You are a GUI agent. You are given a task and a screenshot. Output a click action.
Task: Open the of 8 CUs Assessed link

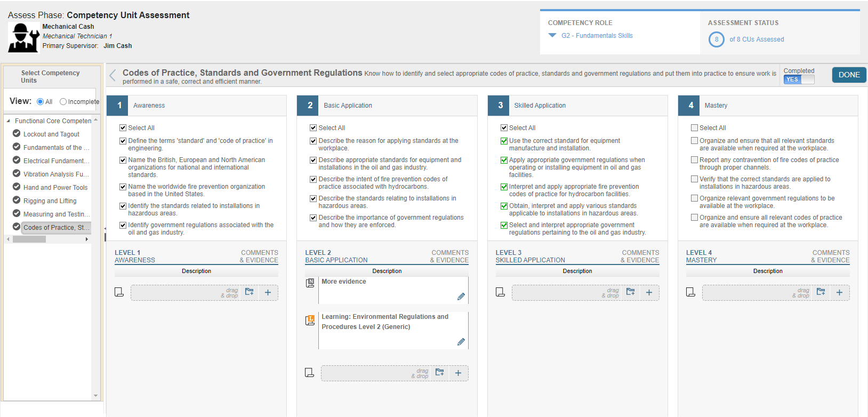[x=757, y=39]
